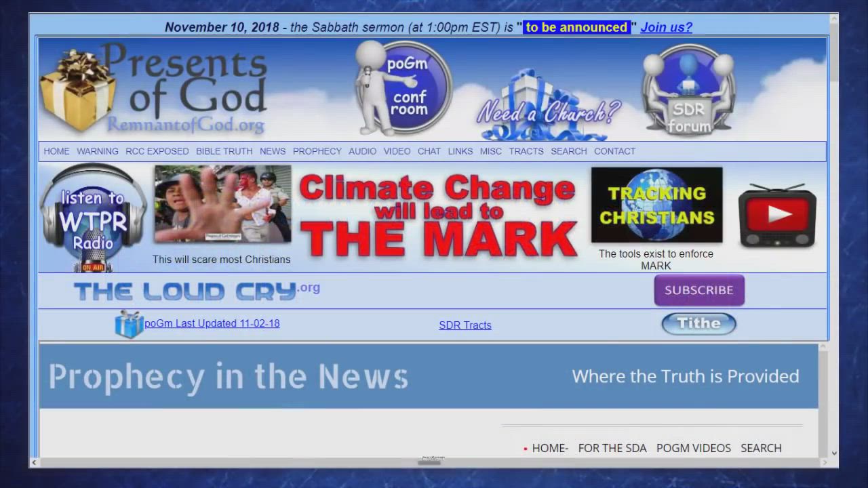Follow the Join us? link
The image size is (868, 488).
click(x=666, y=27)
